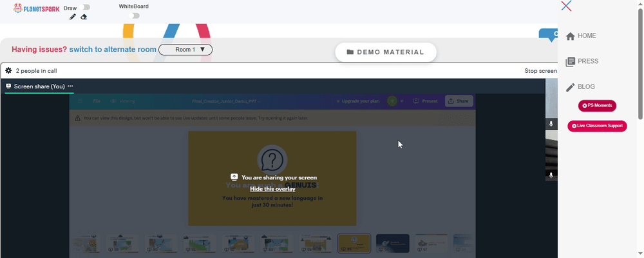Image resolution: width=644 pixels, height=258 pixels.
Task: Select the eraser tool
Action: [84, 17]
